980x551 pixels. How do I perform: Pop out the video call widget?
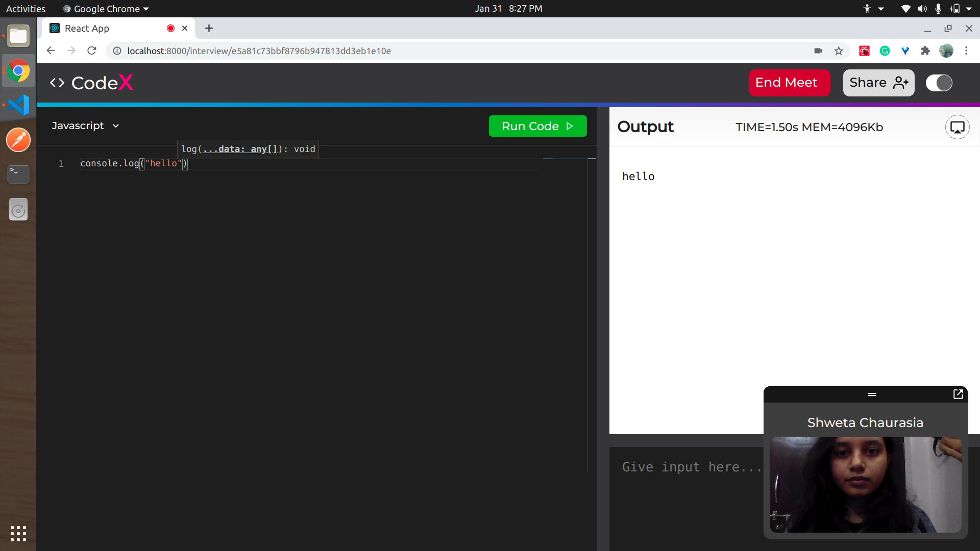coord(958,394)
